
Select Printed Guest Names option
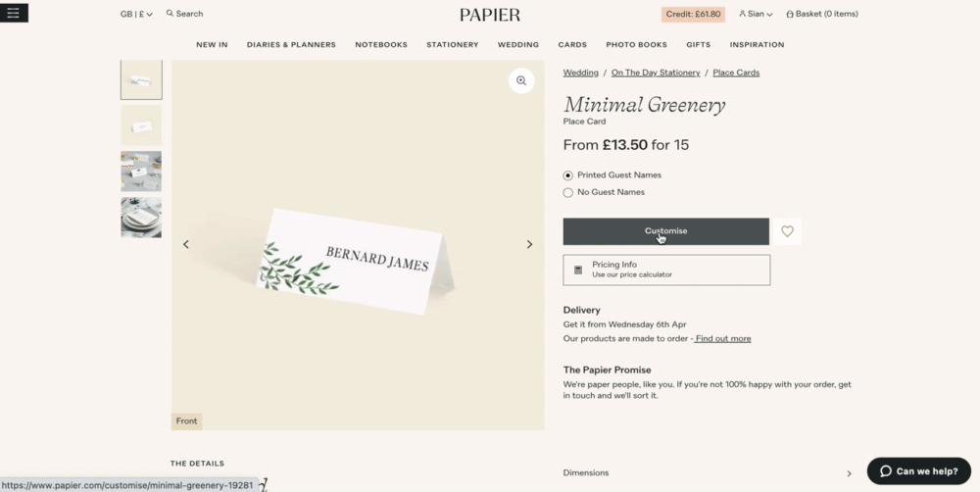(x=567, y=175)
